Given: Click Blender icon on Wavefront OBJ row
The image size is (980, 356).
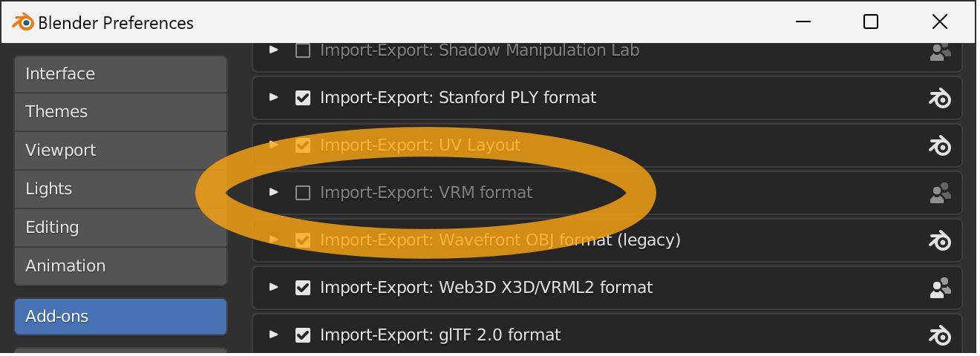Looking at the screenshot, I should (x=941, y=240).
